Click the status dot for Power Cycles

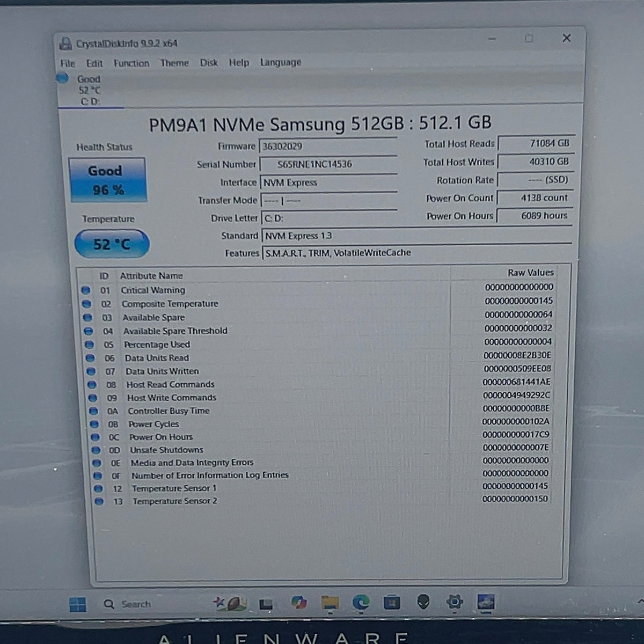pos(94,425)
